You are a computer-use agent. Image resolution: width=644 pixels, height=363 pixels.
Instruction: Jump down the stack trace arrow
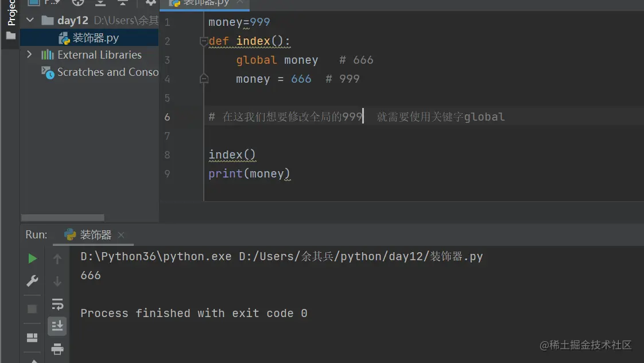[57, 281]
